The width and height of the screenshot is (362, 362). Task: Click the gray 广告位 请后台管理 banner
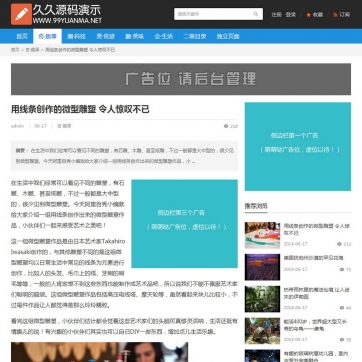[x=181, y=79]
